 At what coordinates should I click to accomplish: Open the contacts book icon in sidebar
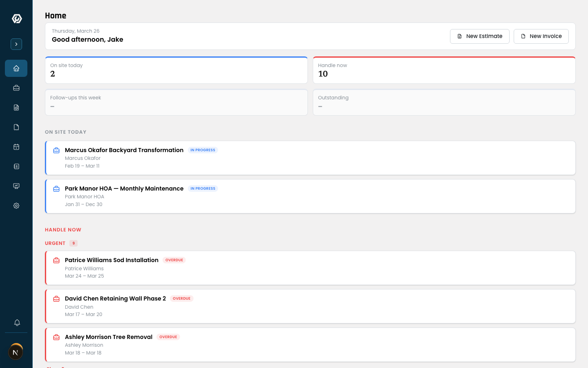pos(16,166)
